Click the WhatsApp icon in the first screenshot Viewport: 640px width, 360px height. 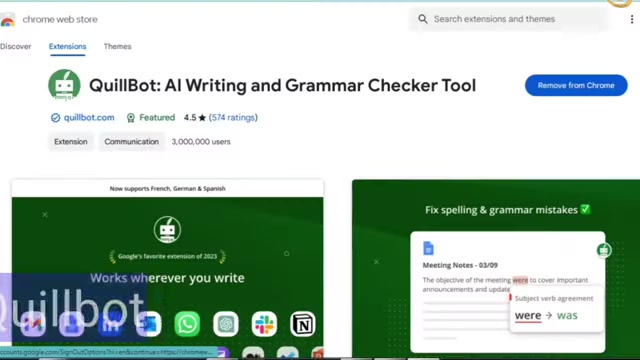point(187,324)
